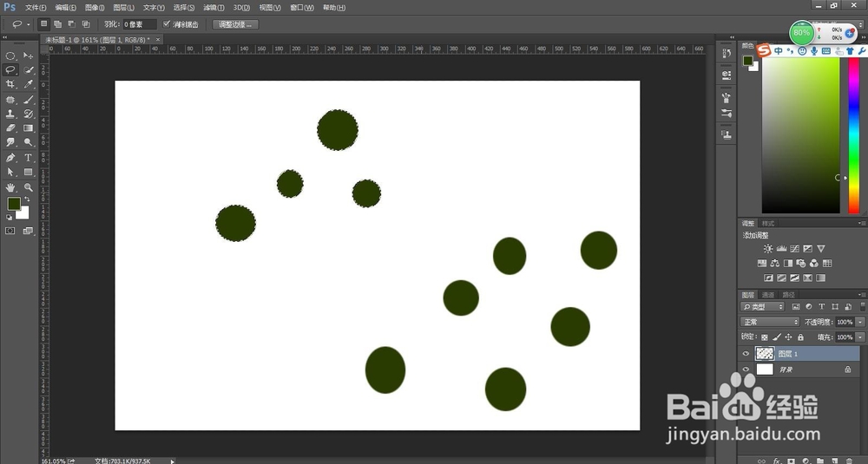Click the foreground color swatch in toolbox
The height and width of the screenshot is (464, 868).
point(14,204)
